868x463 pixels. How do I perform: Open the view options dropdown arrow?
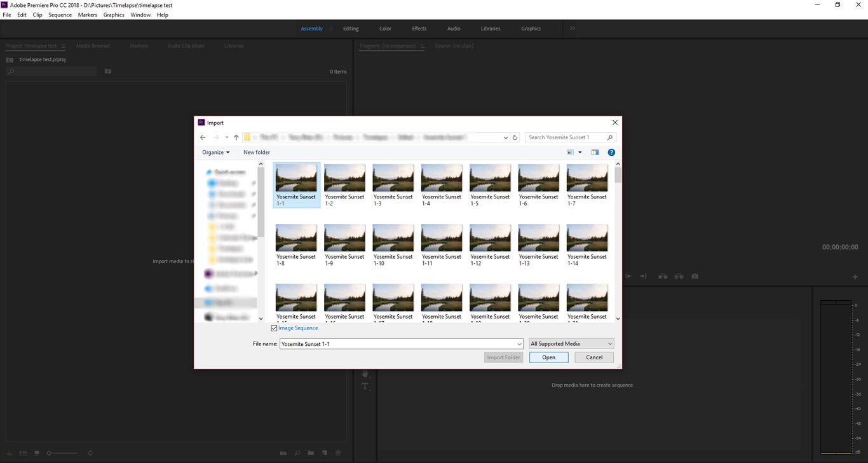tap(580, 153)
